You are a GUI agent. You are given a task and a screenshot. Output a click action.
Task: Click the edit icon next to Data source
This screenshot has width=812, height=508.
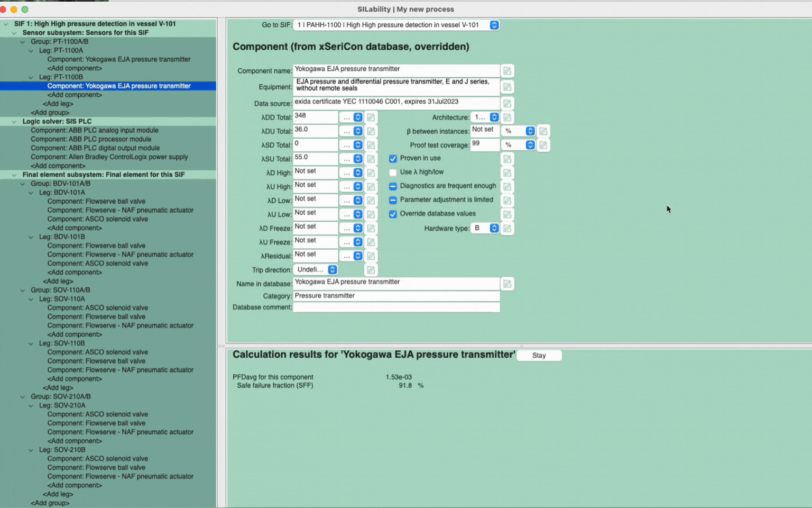(507, 104)
